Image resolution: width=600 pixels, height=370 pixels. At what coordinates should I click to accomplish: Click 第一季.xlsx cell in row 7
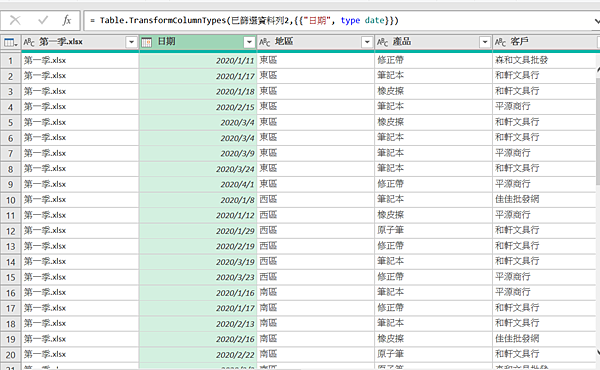80,153
